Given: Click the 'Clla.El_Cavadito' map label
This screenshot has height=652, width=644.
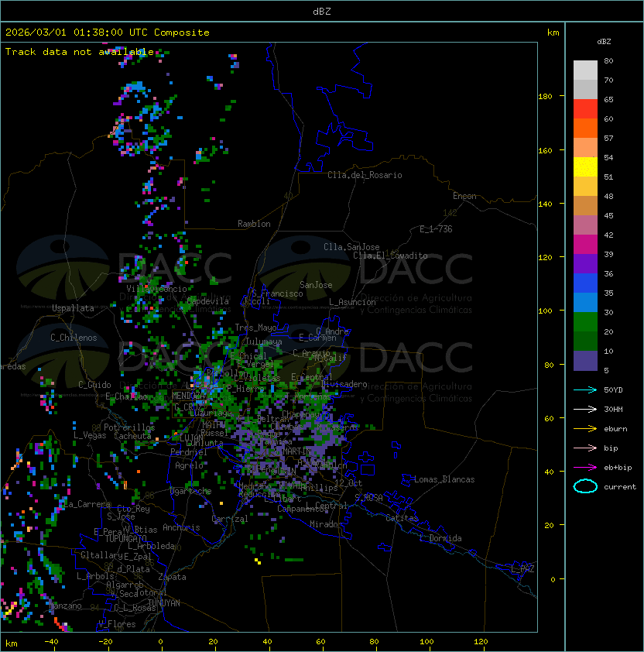Looking at the screenshot, I should (x=390, y=256).
